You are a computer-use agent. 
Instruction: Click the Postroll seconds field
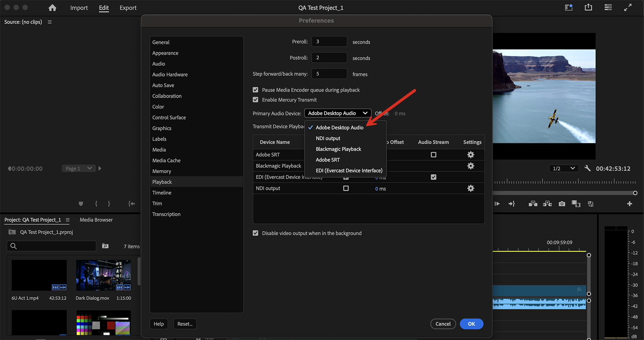pos(329,58)
